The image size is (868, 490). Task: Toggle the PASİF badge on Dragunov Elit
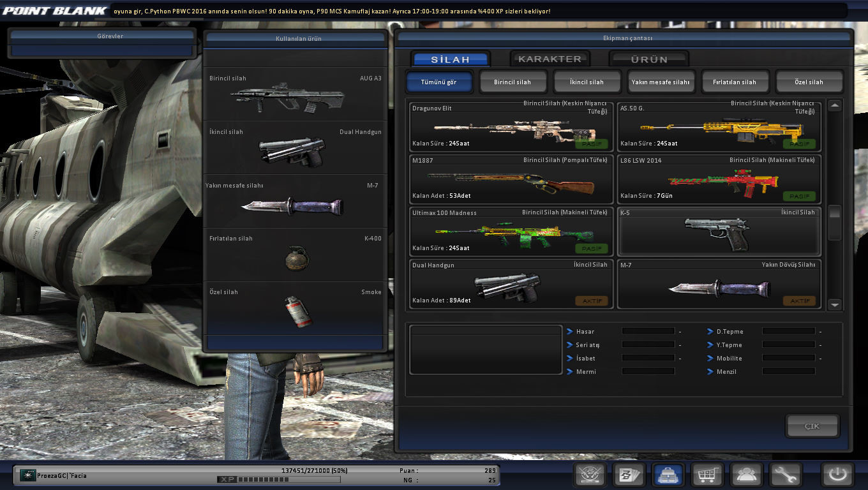coord(591,144)
